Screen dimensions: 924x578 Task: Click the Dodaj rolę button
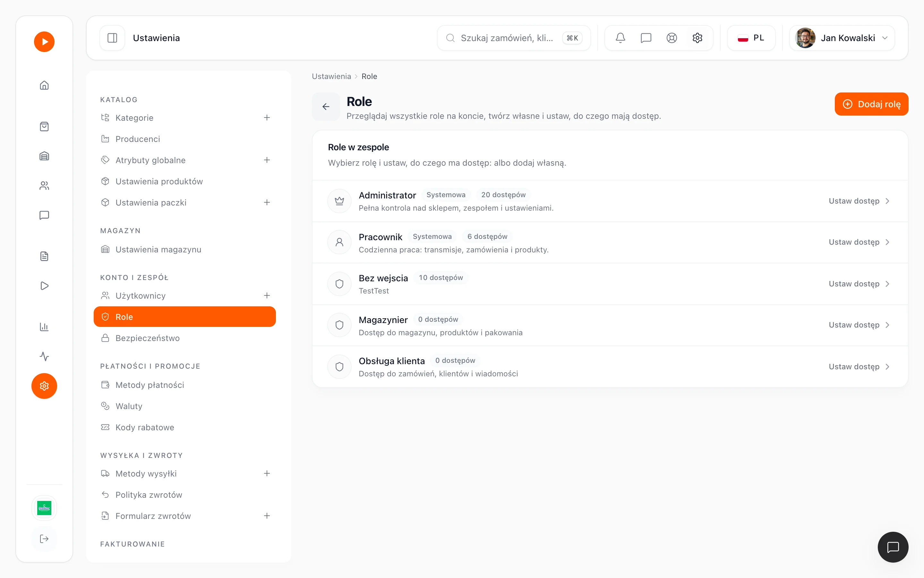[x=871, y=104]
